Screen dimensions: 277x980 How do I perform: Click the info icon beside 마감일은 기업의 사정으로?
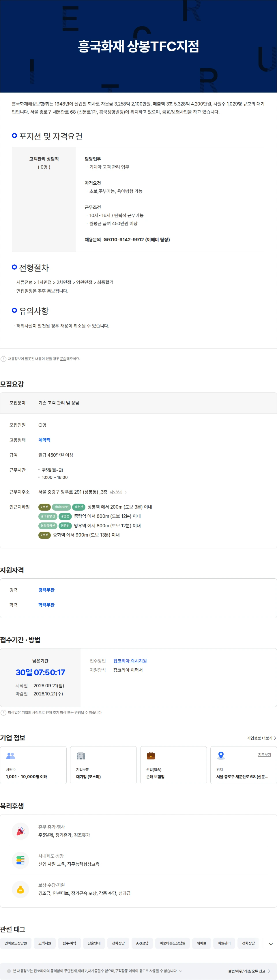(3, 712)
